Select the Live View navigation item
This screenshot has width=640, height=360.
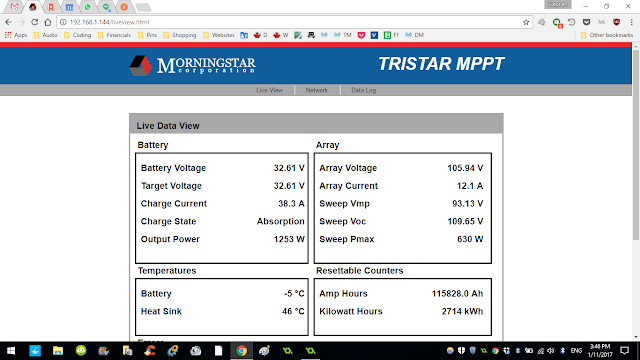(x=269, y=90)
